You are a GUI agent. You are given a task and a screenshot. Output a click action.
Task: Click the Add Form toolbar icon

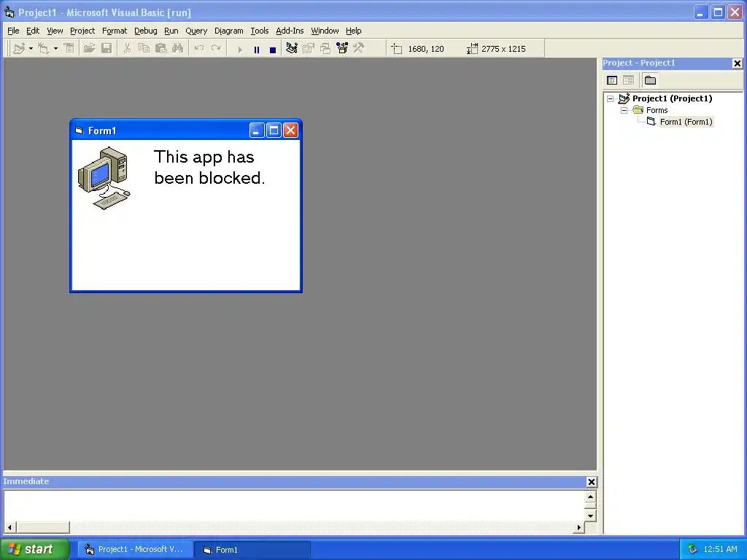pyautogui.click(x=43, y=49)
